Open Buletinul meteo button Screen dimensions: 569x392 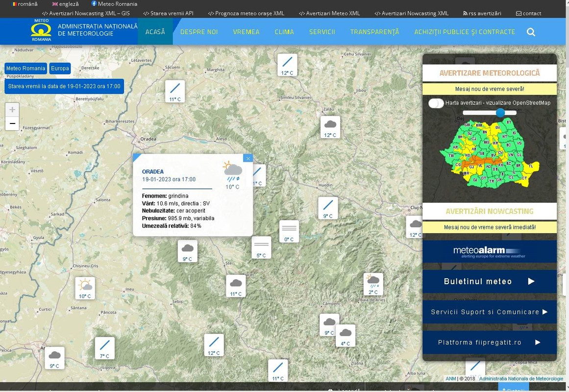click(x=490, y=281)
